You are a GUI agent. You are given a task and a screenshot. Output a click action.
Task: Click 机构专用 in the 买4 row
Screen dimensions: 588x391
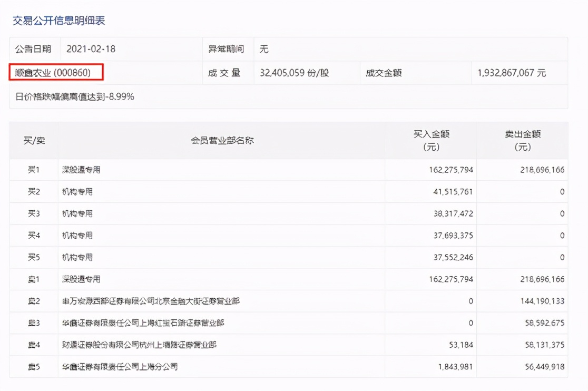(x=77, y=236)
